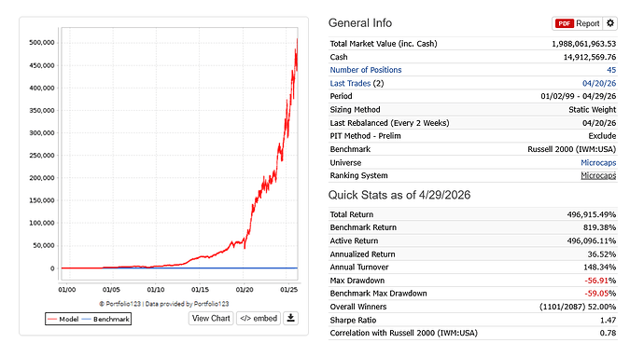Click the General Info heading

[x=359, y=23]
